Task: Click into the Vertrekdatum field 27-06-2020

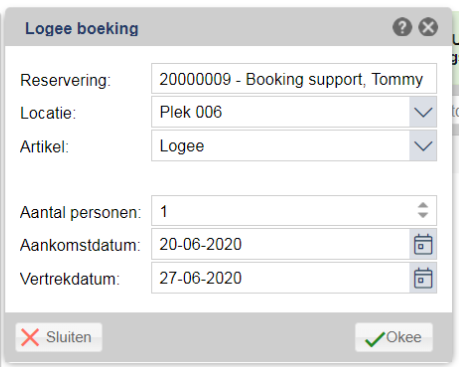Action: point(280,278)
